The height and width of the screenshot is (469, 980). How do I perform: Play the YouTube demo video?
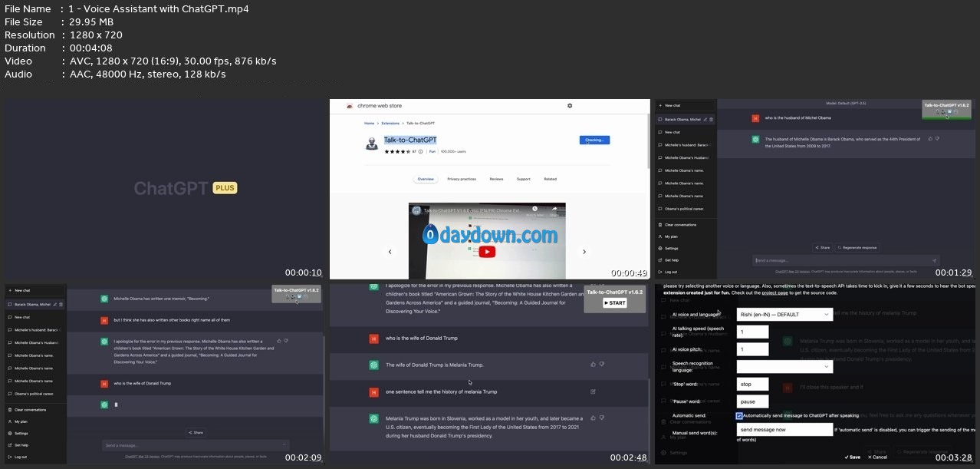click(x=487, y=251)
